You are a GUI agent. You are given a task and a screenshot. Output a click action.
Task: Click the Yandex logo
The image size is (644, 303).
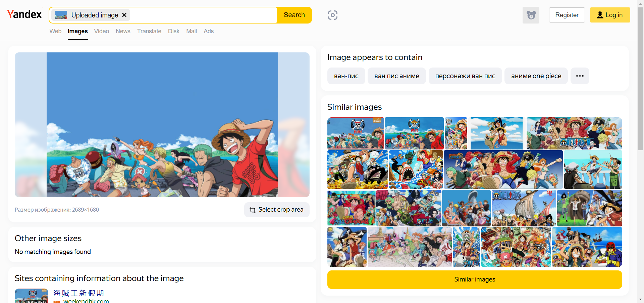pos(24,14)
